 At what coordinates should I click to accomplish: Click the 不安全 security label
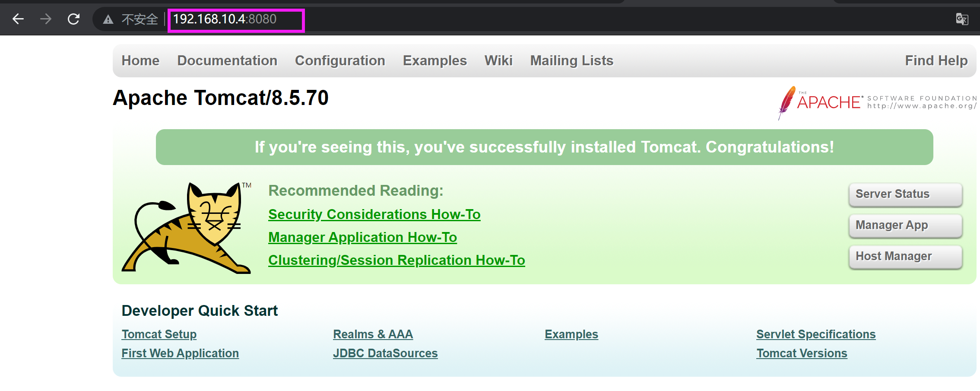[x=140, y=19]
